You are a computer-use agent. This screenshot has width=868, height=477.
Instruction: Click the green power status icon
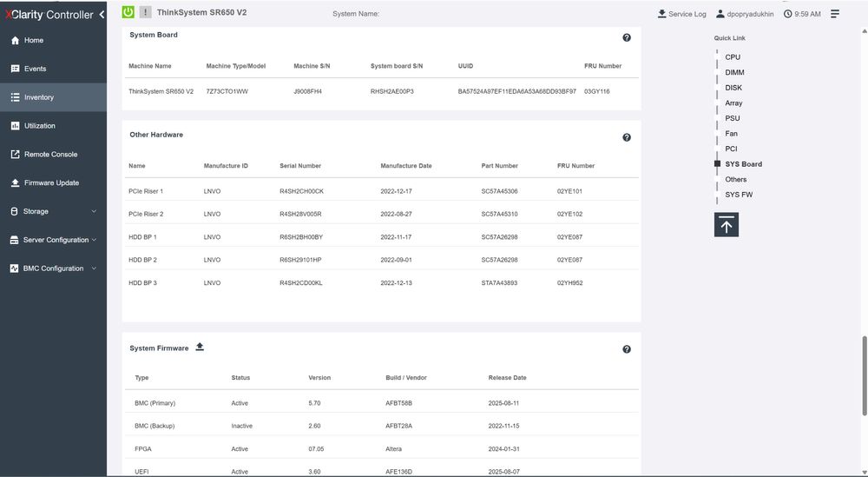(x=128, y=11)
